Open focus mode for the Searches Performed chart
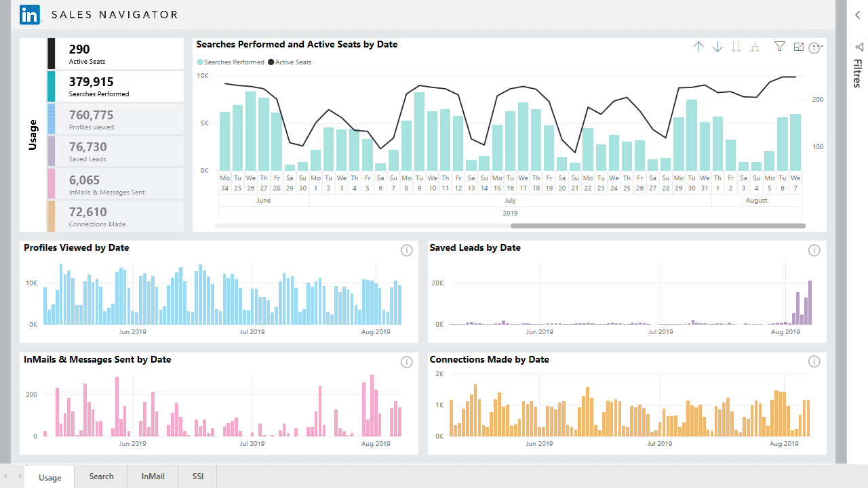The height and width of the screenshot is (488, 868). tap(799, 47)
